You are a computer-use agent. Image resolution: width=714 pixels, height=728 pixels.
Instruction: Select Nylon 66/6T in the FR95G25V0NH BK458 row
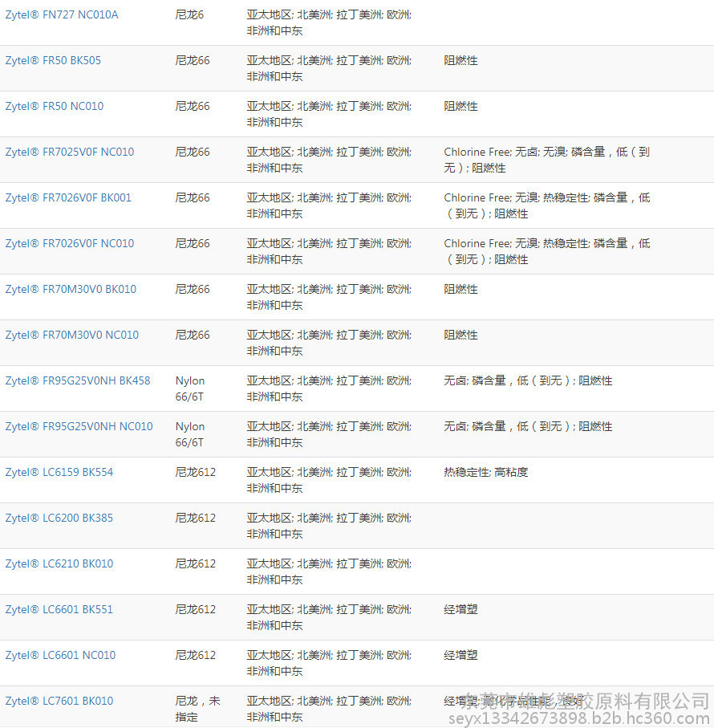click(190, 388)
